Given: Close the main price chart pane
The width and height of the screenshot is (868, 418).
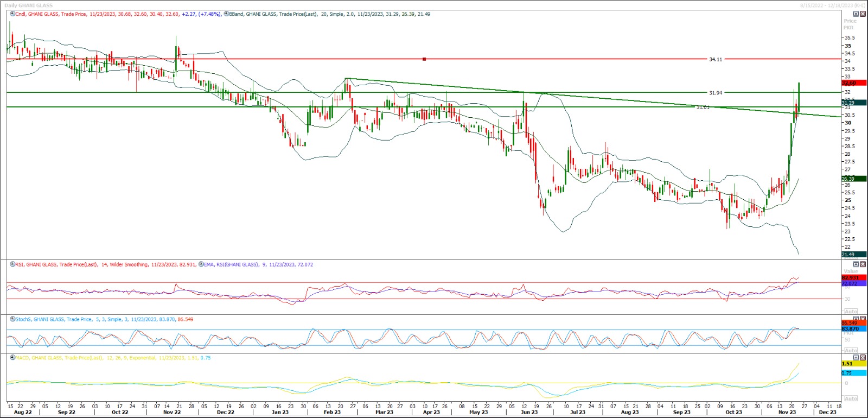Looking at the screenshot, I should [863, 14].
